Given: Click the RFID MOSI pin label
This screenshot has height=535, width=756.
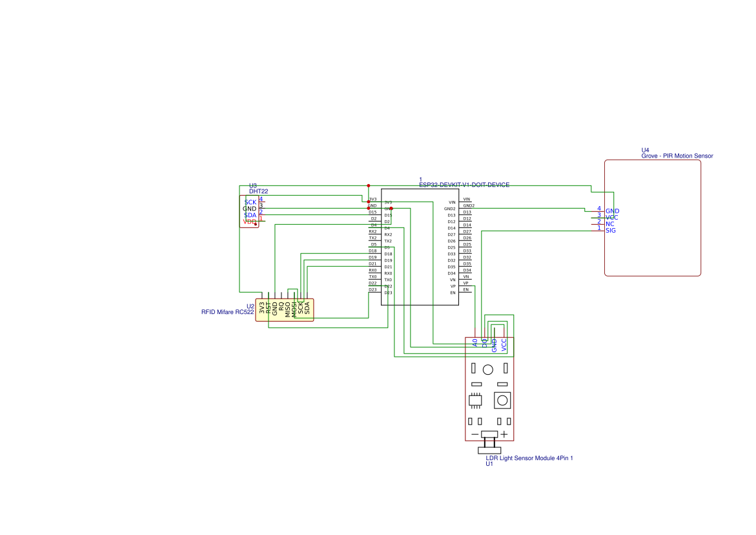Looking at the screenshot, I should [x=294, y=309].
